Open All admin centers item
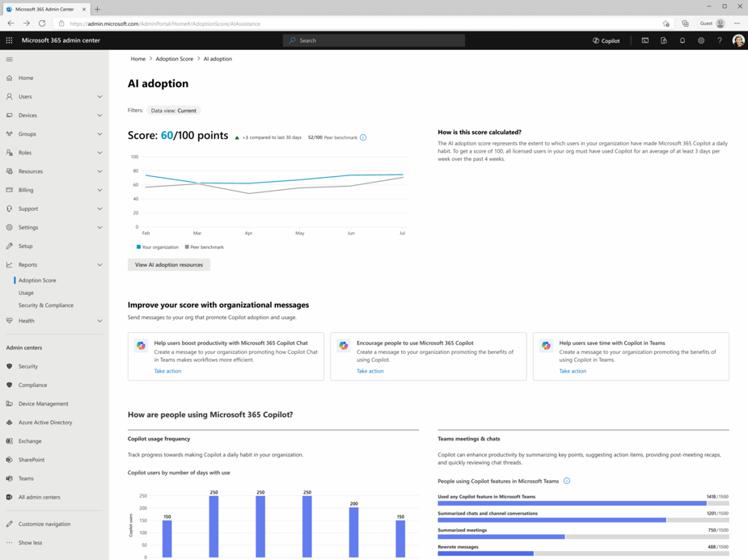Screen dimensions: 748x560 [x=40, y=497]
